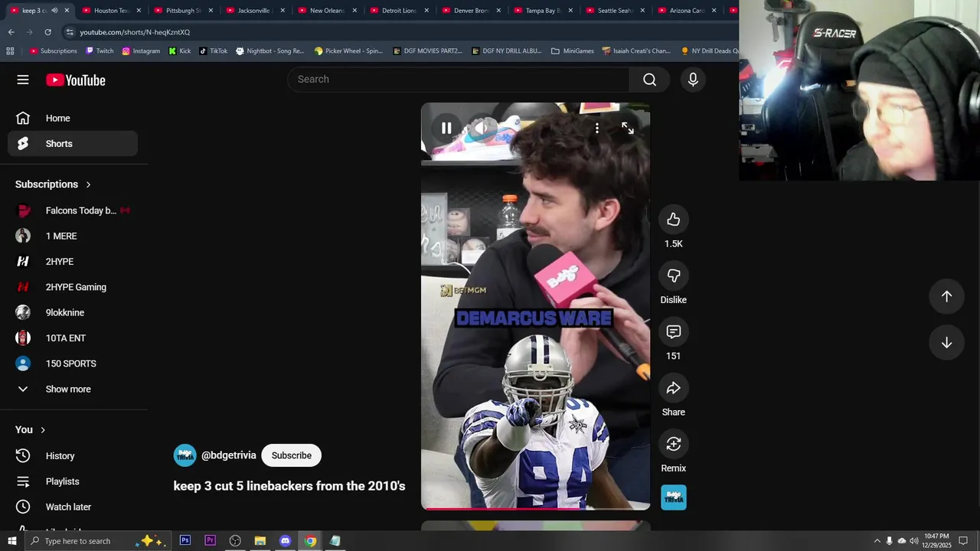Expand subscriptions with Show more
Viewport: 980px width, 551px height.
coord(73,389)
